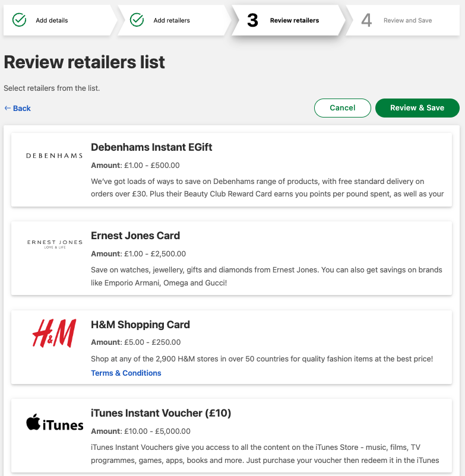Click the step number 4 indicator
Screen dimensions: 465x476
pos(366,20)
